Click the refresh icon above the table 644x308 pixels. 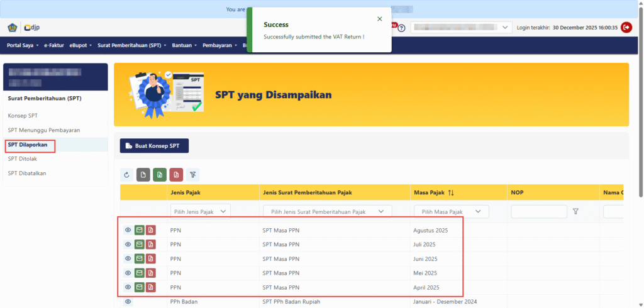pos(127,175)
